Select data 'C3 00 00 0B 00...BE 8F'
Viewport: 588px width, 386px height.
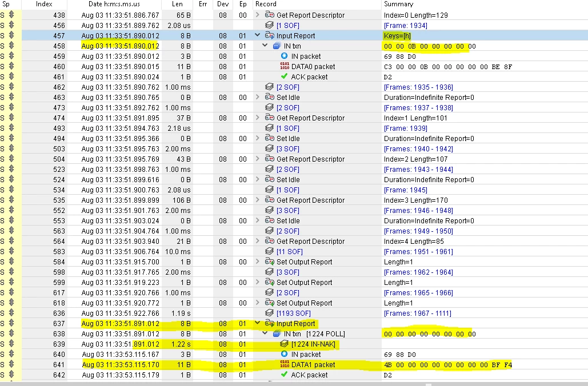448,67
